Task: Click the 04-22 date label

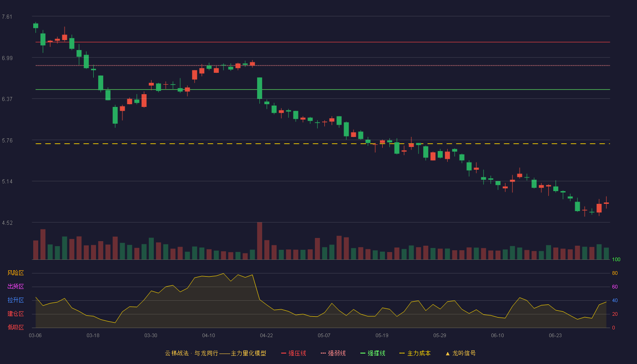Action: pos(266,335)
